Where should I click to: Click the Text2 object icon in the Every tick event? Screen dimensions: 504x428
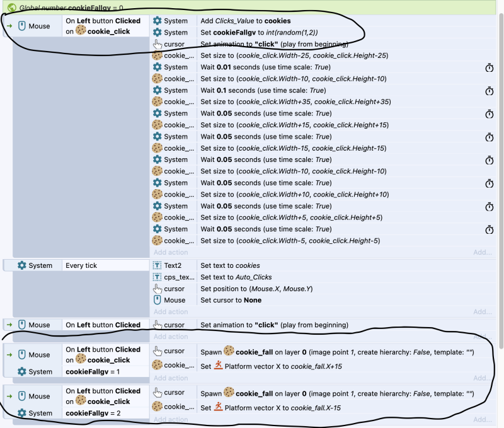point(157,266)
